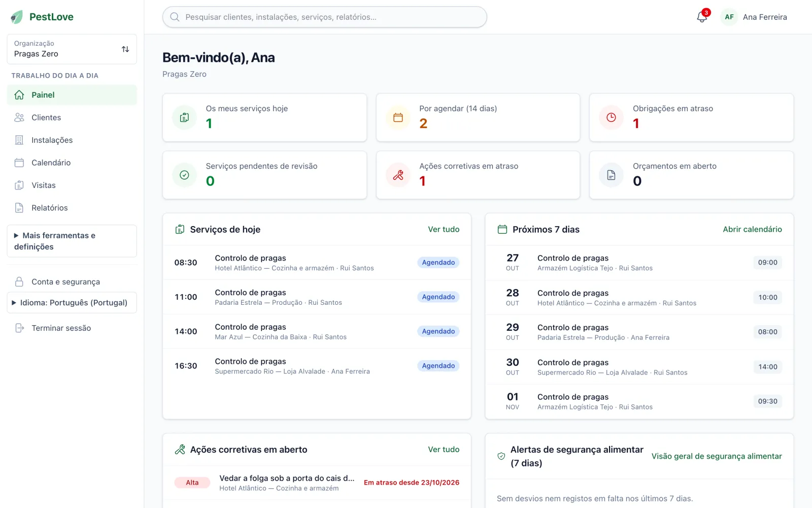Click the Ana Ferreira user name
Viewport: 812px width, 508px height.
[765, 17]
